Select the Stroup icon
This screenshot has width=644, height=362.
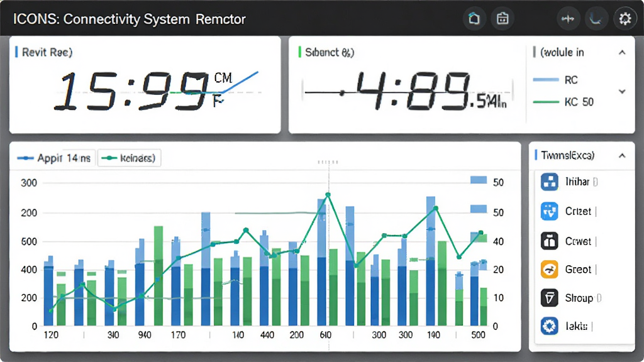[x=549, y=297]
